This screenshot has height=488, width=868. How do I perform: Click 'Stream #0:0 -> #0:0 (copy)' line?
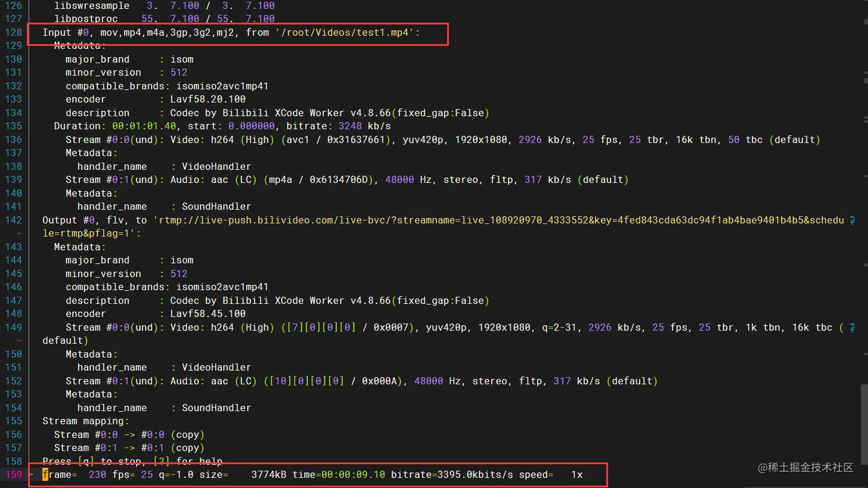tap(129, 434)
